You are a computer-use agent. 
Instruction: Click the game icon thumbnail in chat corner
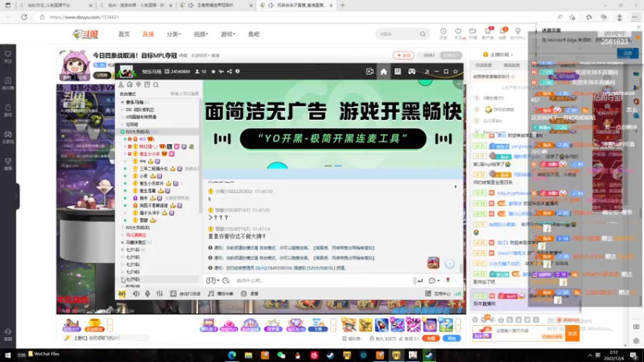tap(433, 263)
